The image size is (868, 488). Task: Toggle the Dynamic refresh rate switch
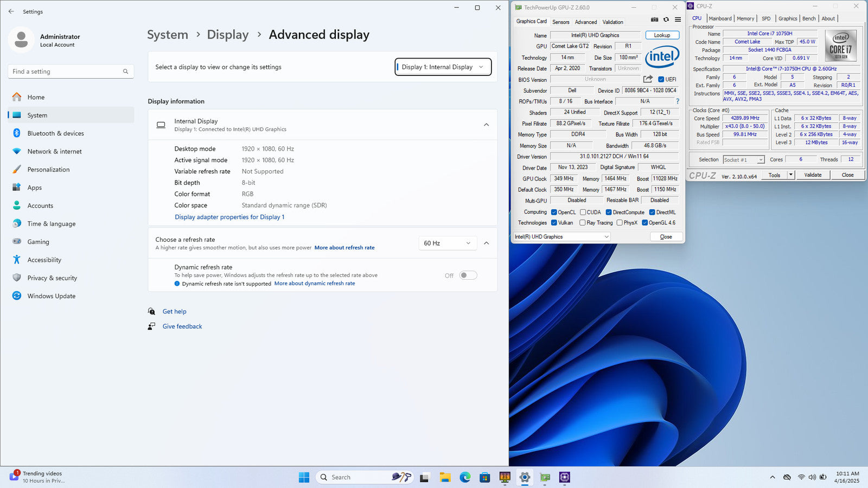[468, 275]
